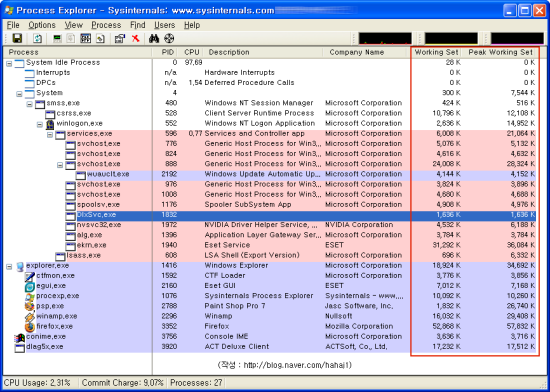Click the commit history graph in the toolbar
550x392 pixels.
coord(451,39)
